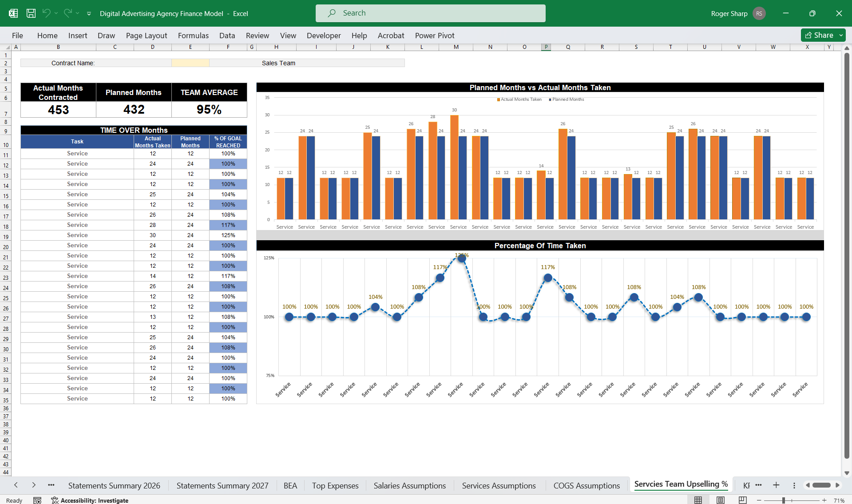Expand Customize Quick Access Toolbar menu
The image size is (852, 504).
(89, 13)
